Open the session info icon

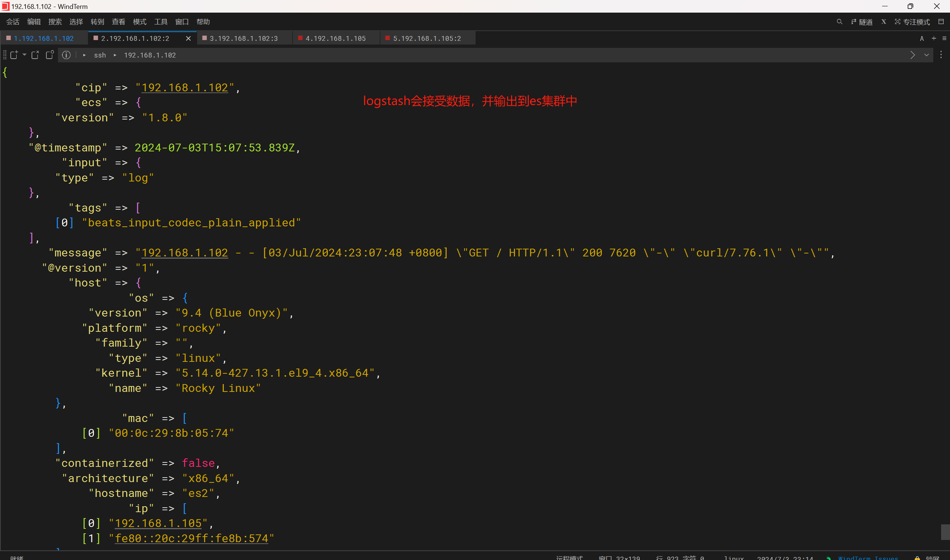pos(66,55)
